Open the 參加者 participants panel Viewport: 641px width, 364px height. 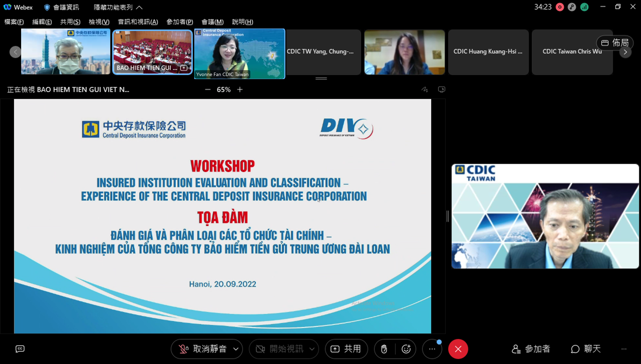[531, 349]
